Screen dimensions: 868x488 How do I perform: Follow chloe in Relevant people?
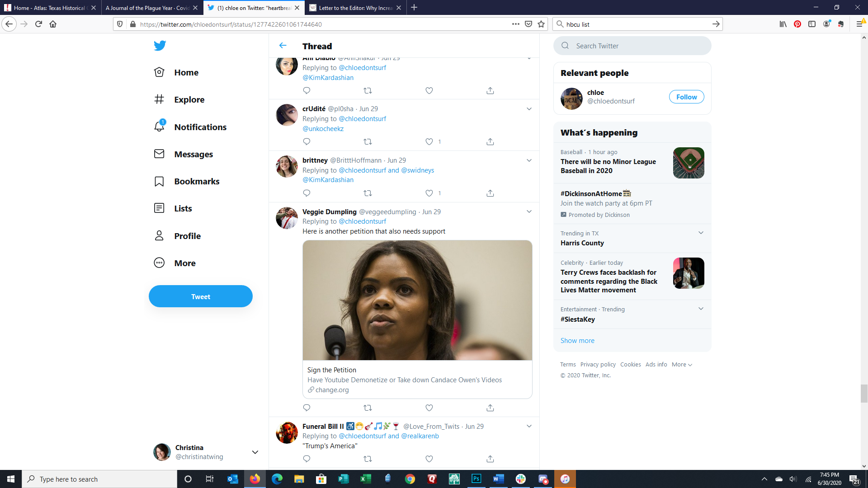(x=686, y=97)
